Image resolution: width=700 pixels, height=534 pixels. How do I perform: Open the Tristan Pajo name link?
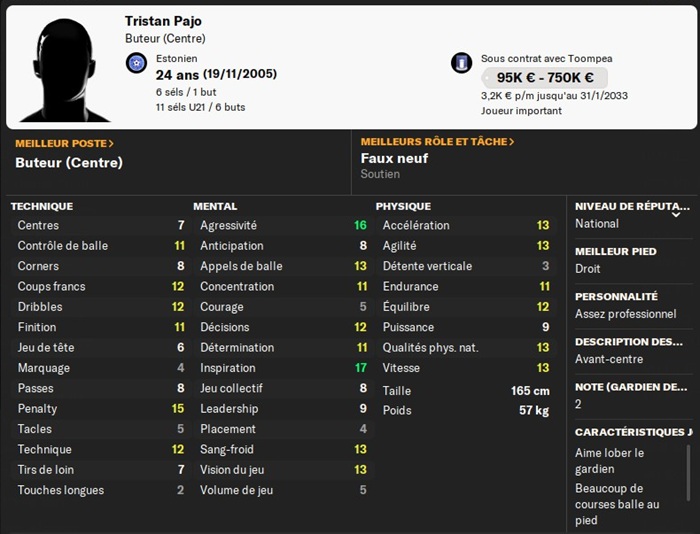point(163,21)
